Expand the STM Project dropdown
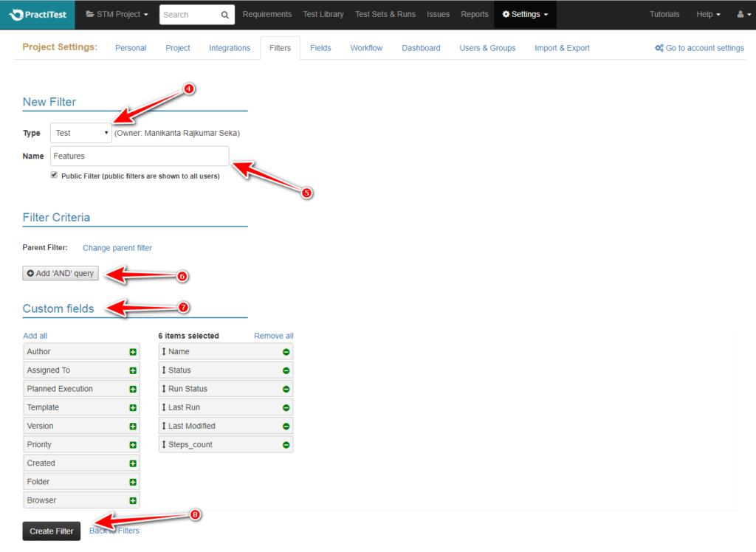Image resolution: width=756 pixels, height=552 pixels. click(x=116, y=14)
